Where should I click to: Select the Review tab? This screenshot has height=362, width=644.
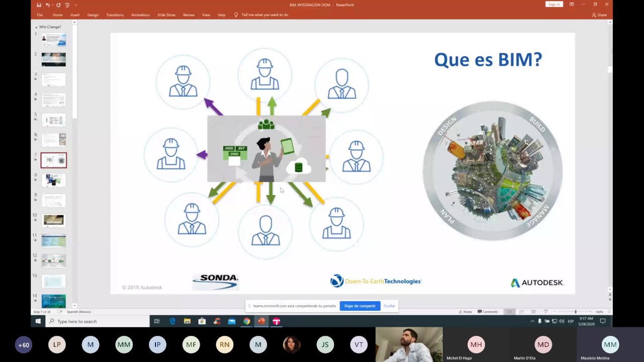[x=189, y=15]
